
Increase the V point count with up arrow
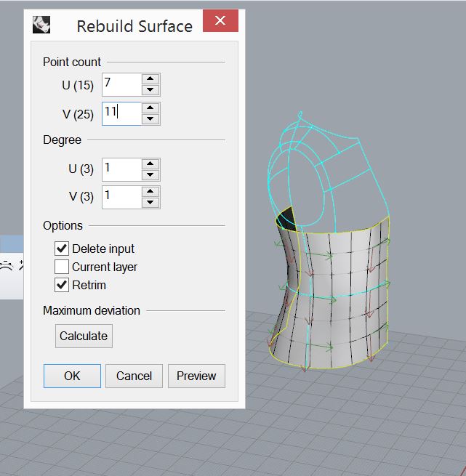pyautogui.click(x=150, y=108)
